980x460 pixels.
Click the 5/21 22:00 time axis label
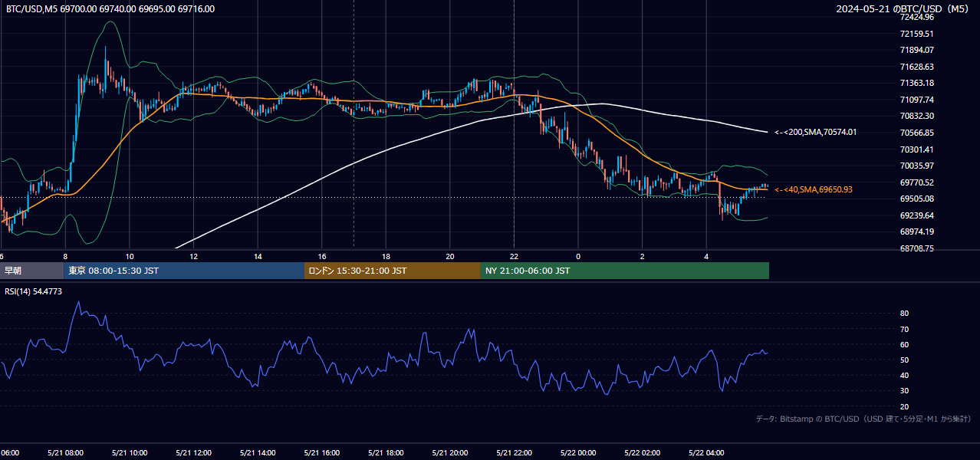tap(515, 453)
